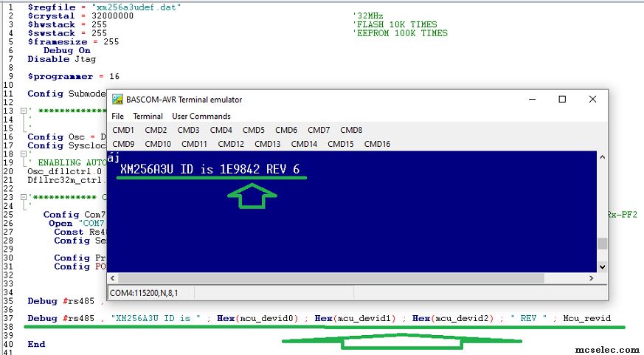This screenshot has width=644, height=355.
Task: Click the horizontal scrollbar right arrow
Action: [591, 278]
